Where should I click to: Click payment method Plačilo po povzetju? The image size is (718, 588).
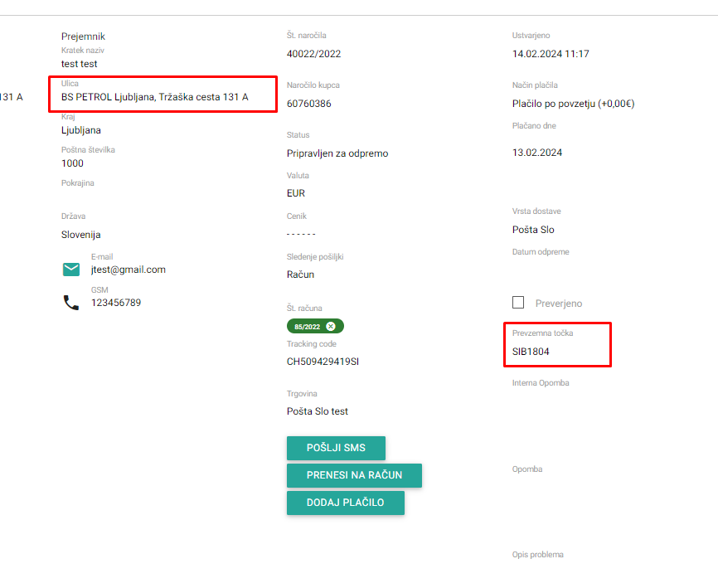coord(573,104)
